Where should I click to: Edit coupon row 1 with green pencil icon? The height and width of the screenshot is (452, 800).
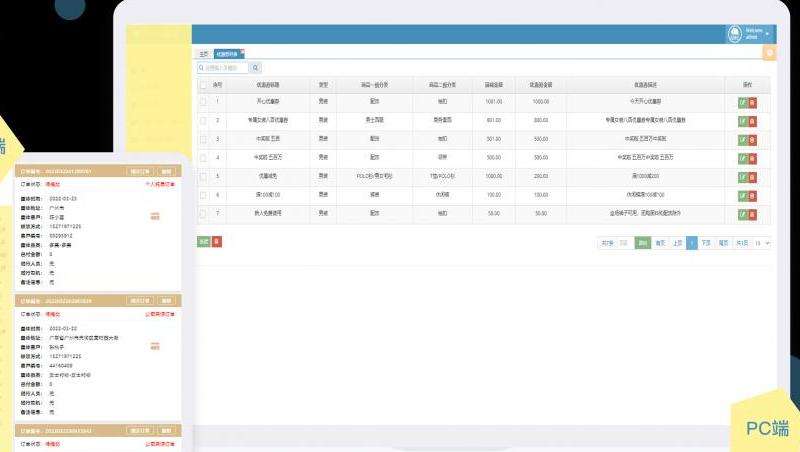click(x=743, y=103)
